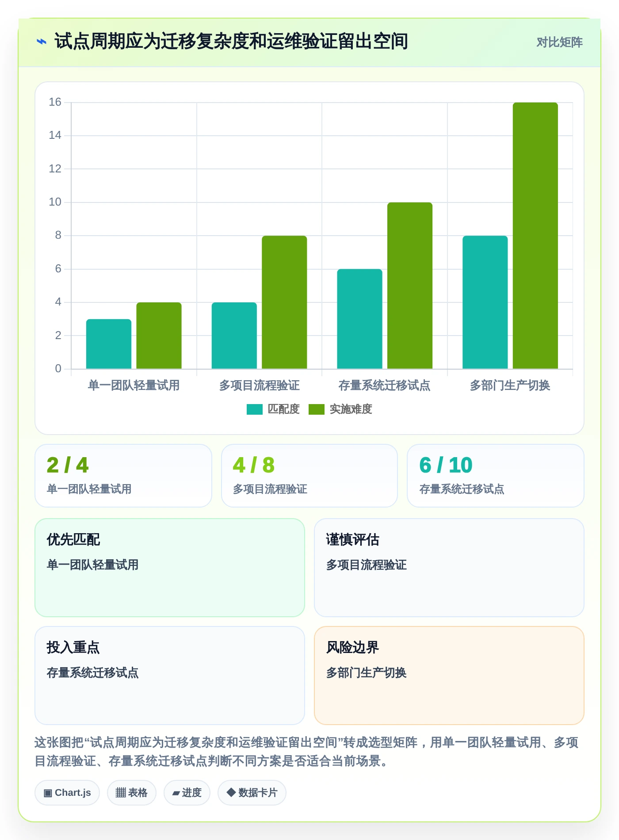Screen dimensions: 619x840
Task: Click 存量系统迁移试点 text in 投入重点 card
Action: click(92, 673)
